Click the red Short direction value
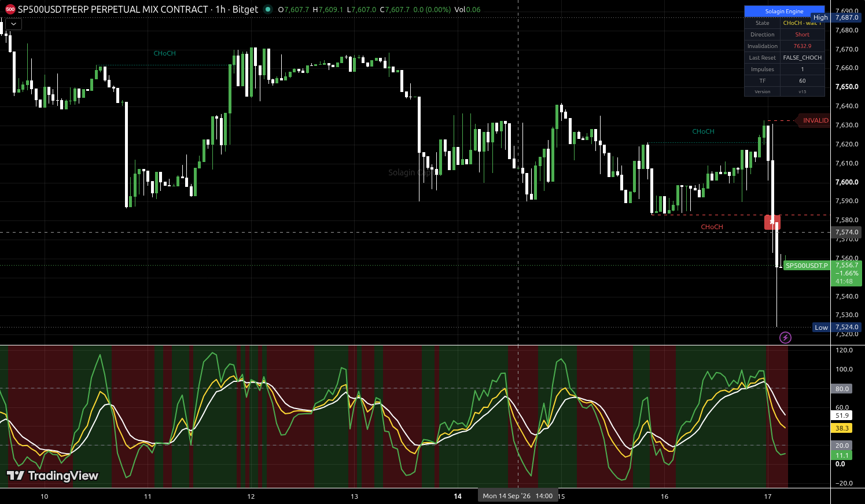Screen dimensions: 865x504 pos(803,35)
